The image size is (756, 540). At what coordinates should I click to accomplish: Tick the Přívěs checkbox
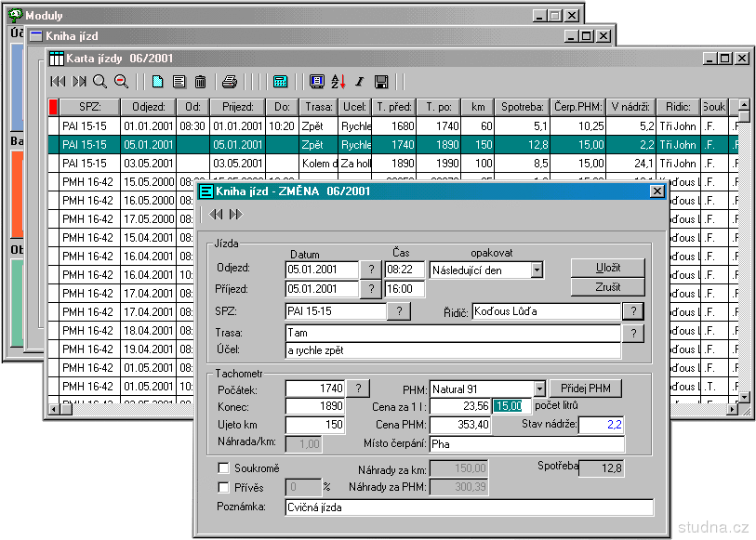(223, 487)
